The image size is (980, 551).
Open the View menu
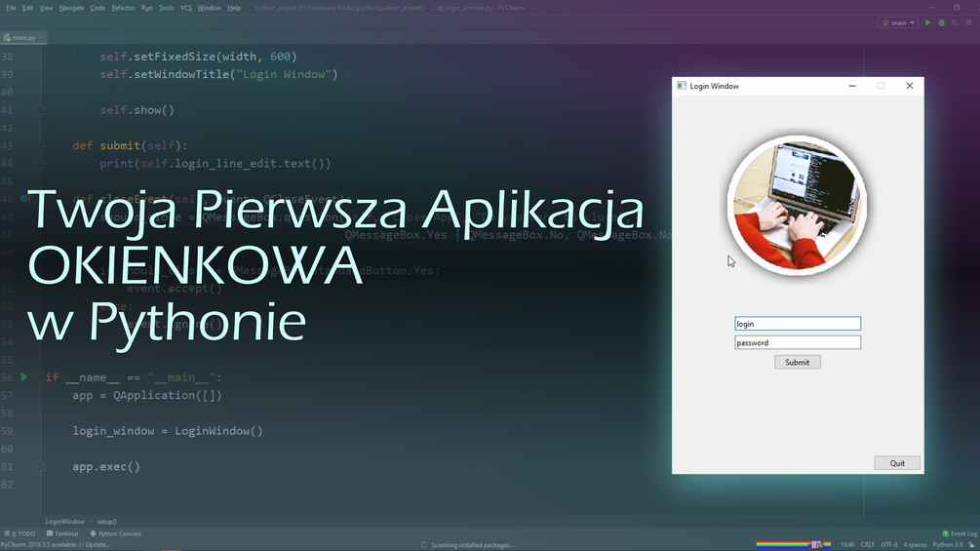coord(46,8)
